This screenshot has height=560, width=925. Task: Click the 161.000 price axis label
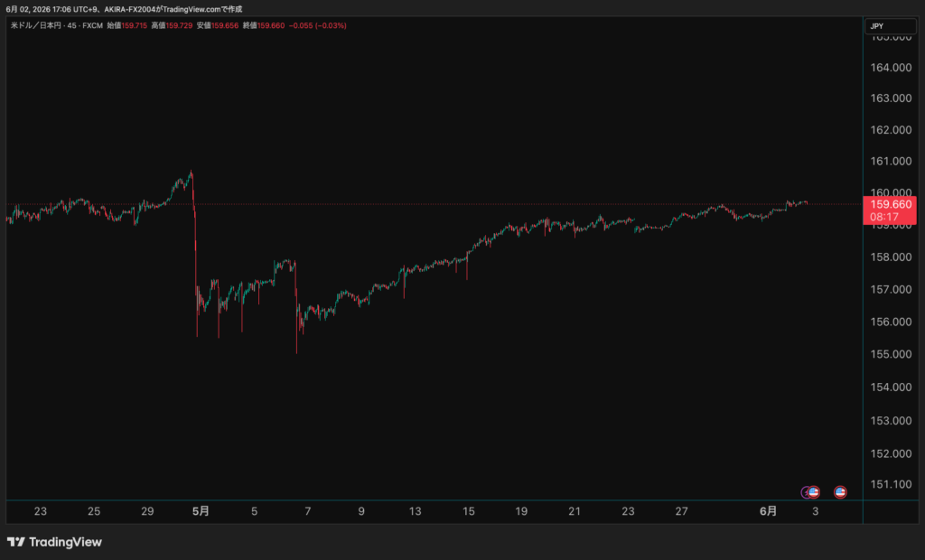891,161
